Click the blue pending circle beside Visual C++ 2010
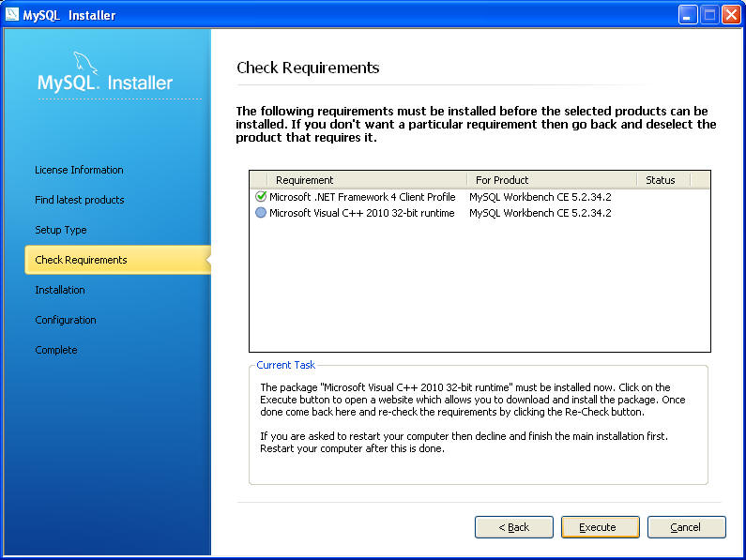Screen dimensions: 746x560 pyautogui.click(x=261, y=213)
